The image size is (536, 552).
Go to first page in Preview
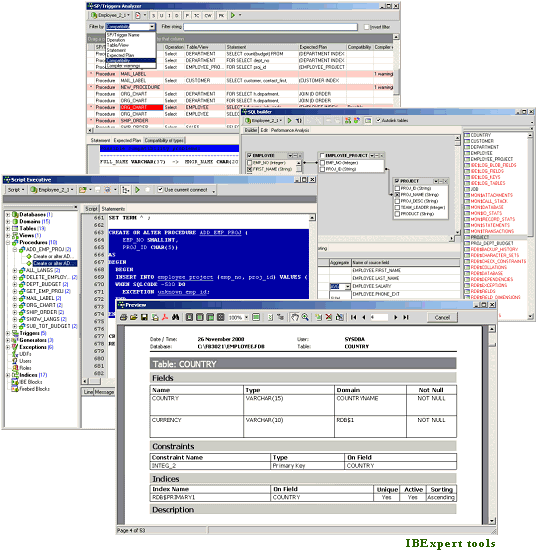353,318
